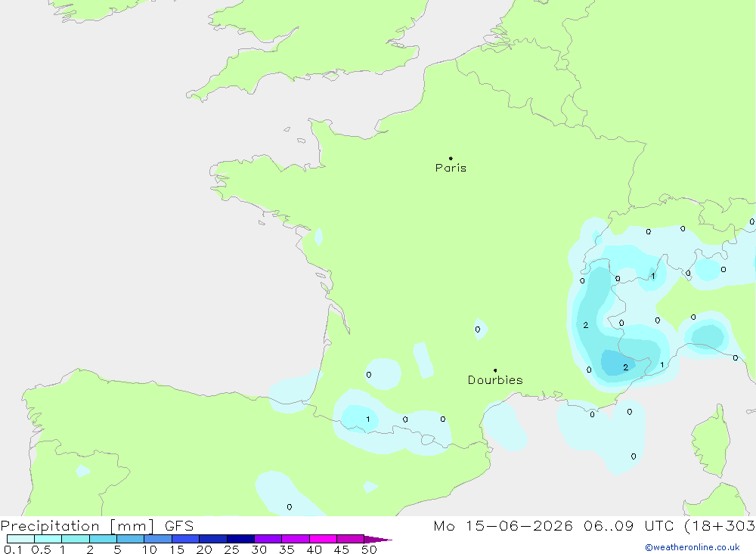Click the '30' legend scale value
Viewport: 756px width, 554px height.
259,549
